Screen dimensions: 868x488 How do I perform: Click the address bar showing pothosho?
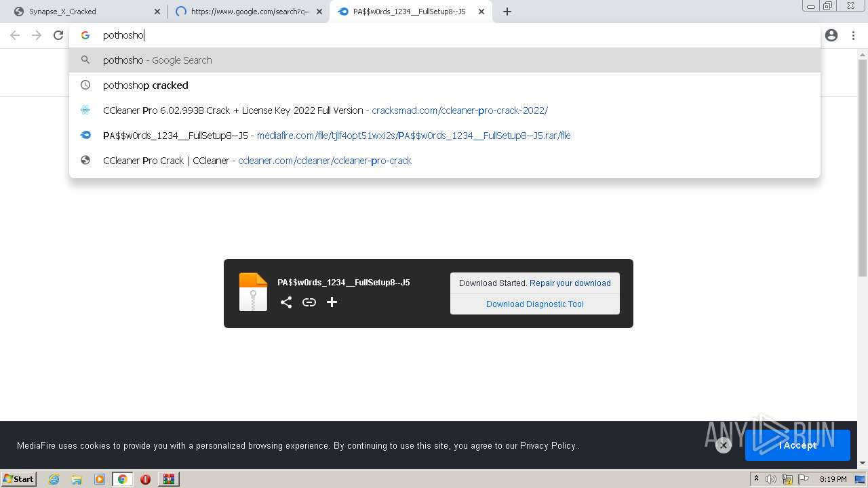(444, 35)
